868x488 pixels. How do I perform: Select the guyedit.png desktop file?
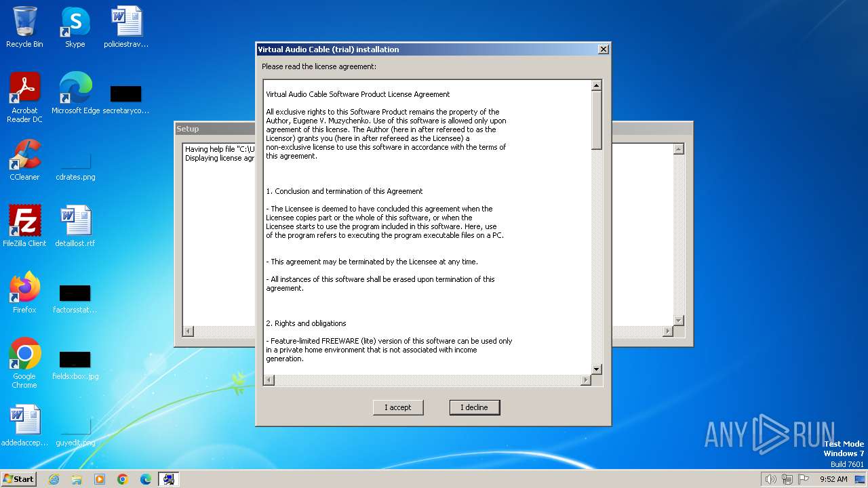click(x=75, y=432)
